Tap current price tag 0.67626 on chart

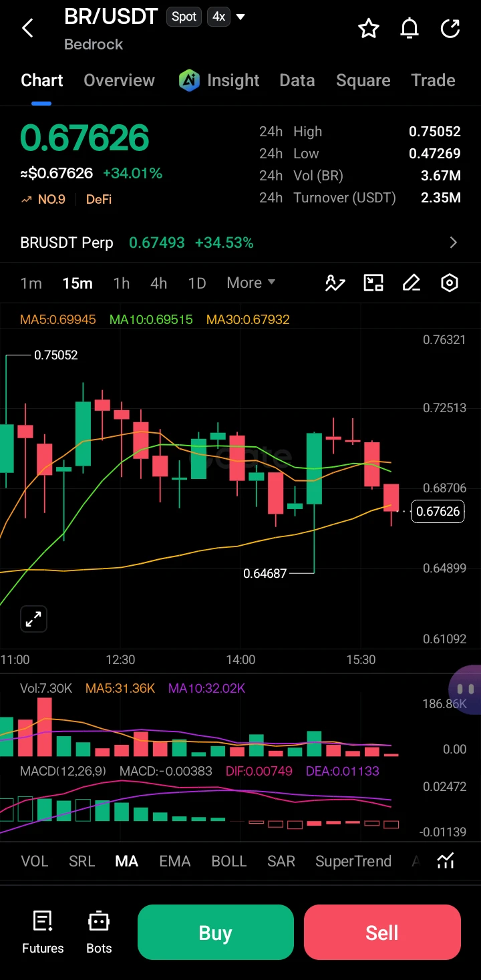click(x=438, y=512)
